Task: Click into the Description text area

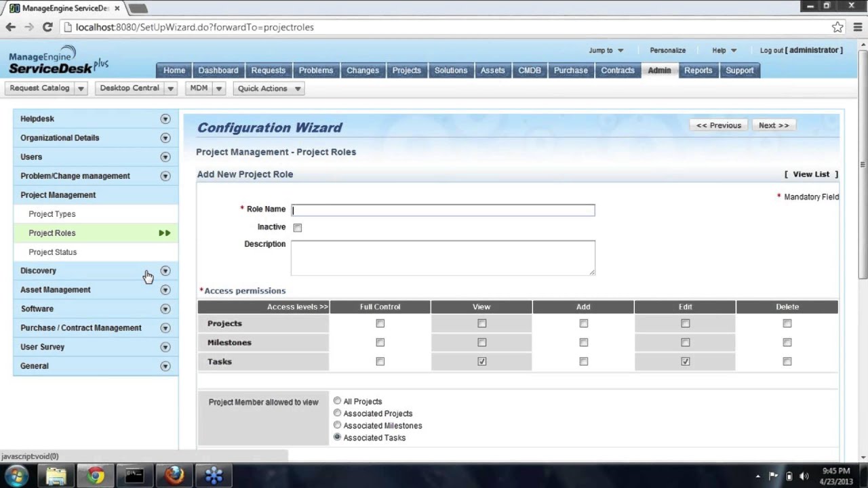Action: point(443,258)
